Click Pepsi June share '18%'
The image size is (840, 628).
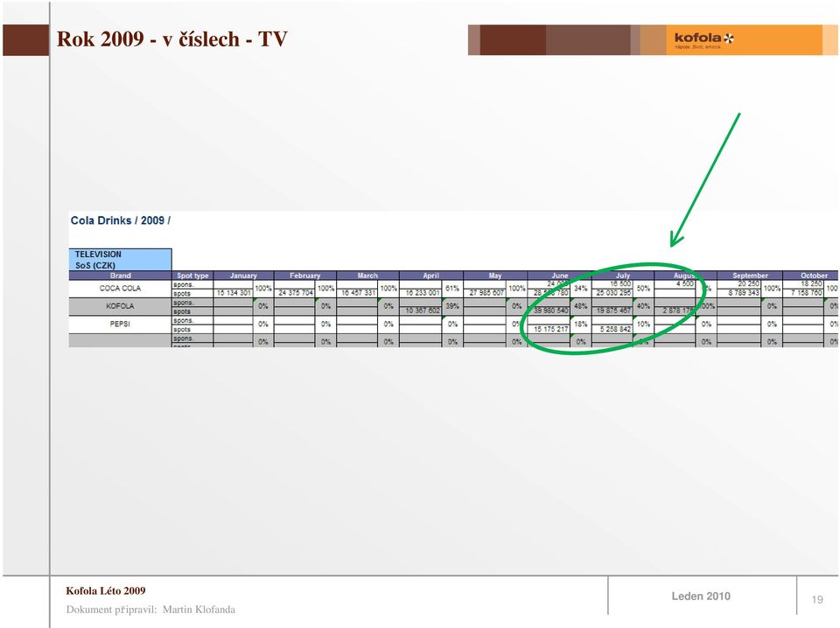pos(581,324)
